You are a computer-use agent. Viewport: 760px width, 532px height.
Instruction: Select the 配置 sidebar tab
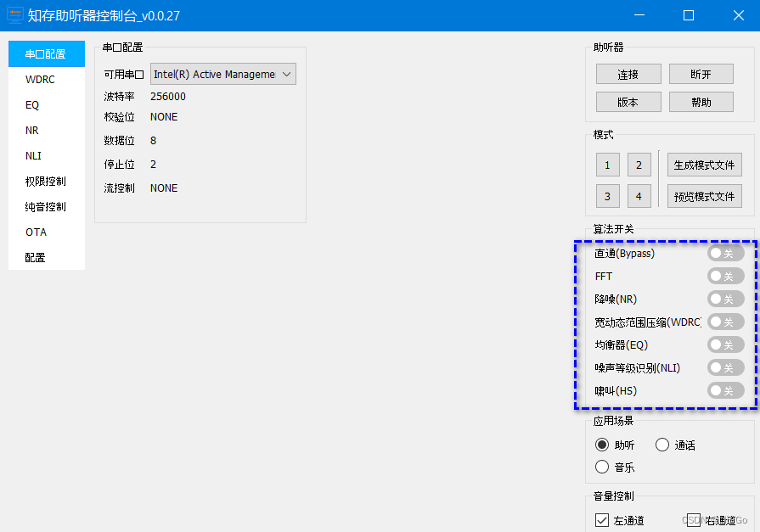point(47,257)
